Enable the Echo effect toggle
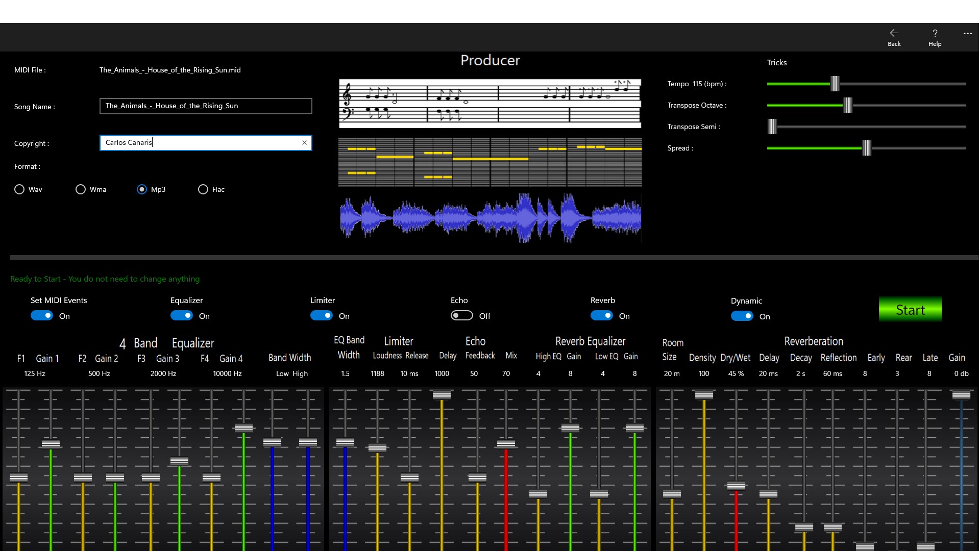This screenshot has width=980, height=551. 462,315
